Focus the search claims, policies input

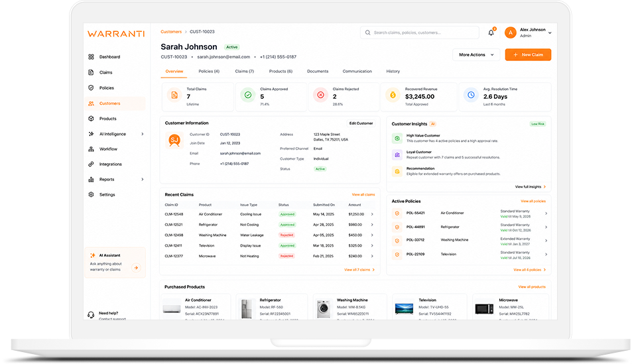pyautogui.click(x=419, y=32)
